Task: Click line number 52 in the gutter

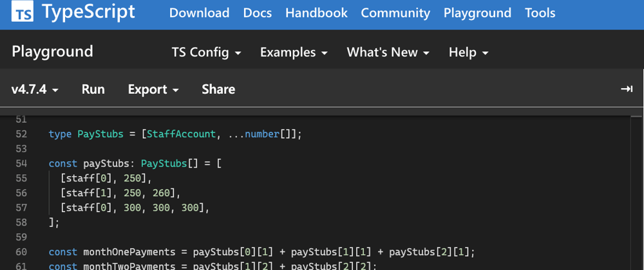Action: [21, 134]
